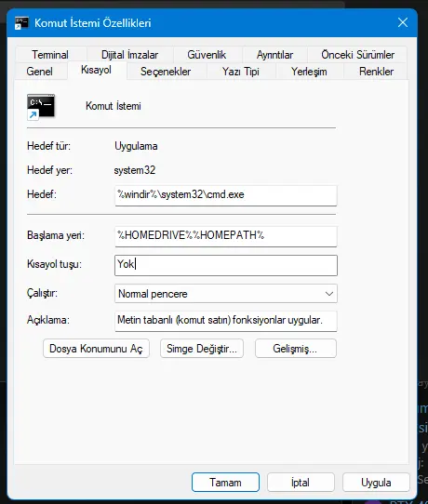The image size is (428, 504).
Task: Open the Ayrıntılar tab
Action: coord(274,54)
